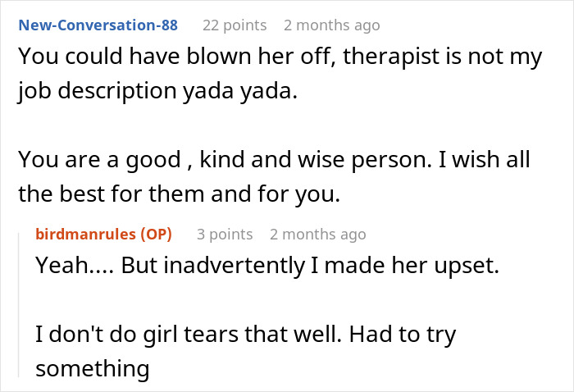Viewport: 574px width, 392px height.
Task: Click the reply's "2 months ago" timestamp
Action: (317, 234)
